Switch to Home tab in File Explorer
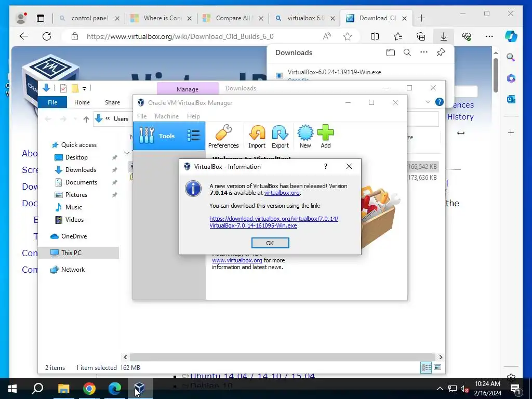The width and height of the screenshot is (532, 399). 82,102
